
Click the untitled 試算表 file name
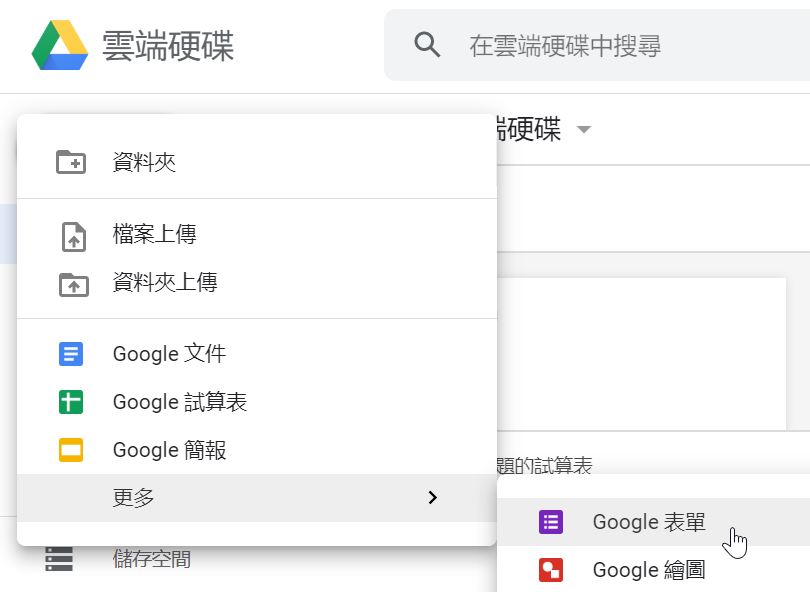[544, 466]
